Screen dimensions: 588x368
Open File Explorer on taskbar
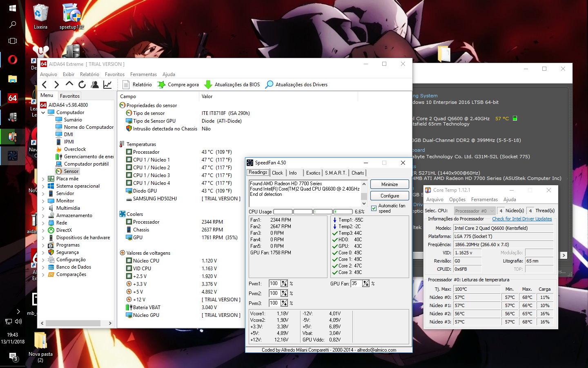pos(12,79)
